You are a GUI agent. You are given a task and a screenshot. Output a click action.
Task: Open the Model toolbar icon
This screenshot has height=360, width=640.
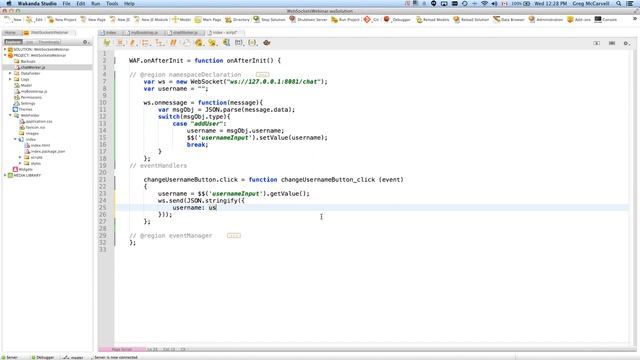coord(181,20)
